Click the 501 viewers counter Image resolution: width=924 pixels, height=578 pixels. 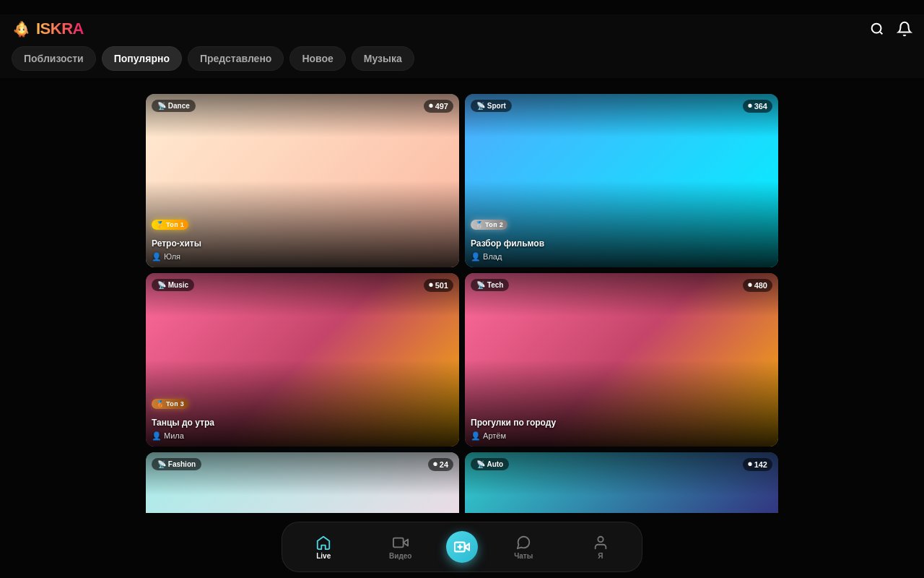[x=438, y=285]
